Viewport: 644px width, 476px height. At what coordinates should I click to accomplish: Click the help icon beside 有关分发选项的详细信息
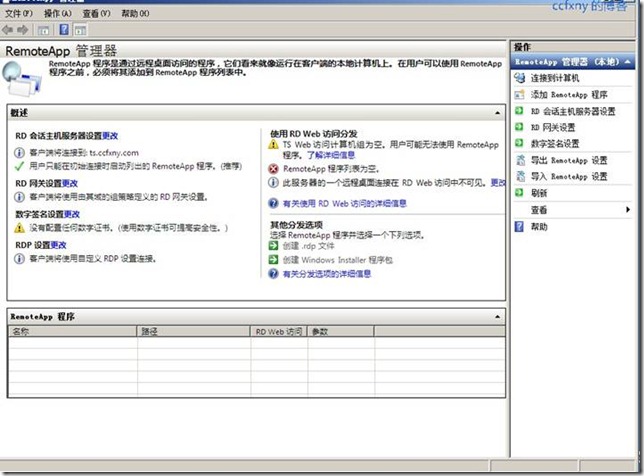click(x=273, y=273)
